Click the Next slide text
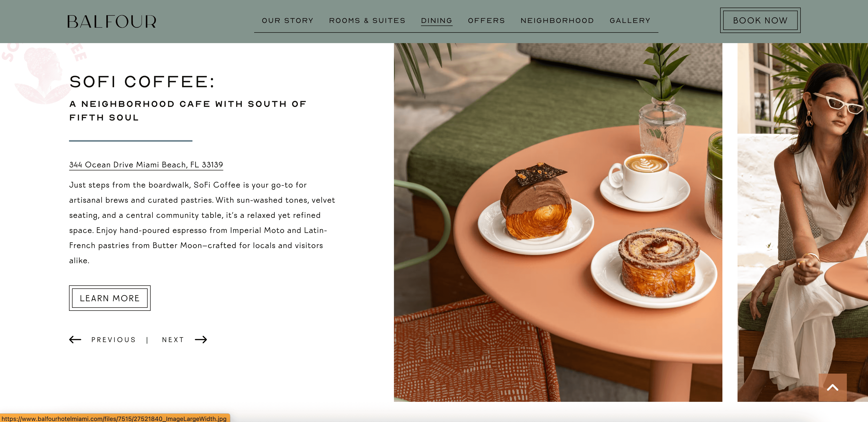 173,340
